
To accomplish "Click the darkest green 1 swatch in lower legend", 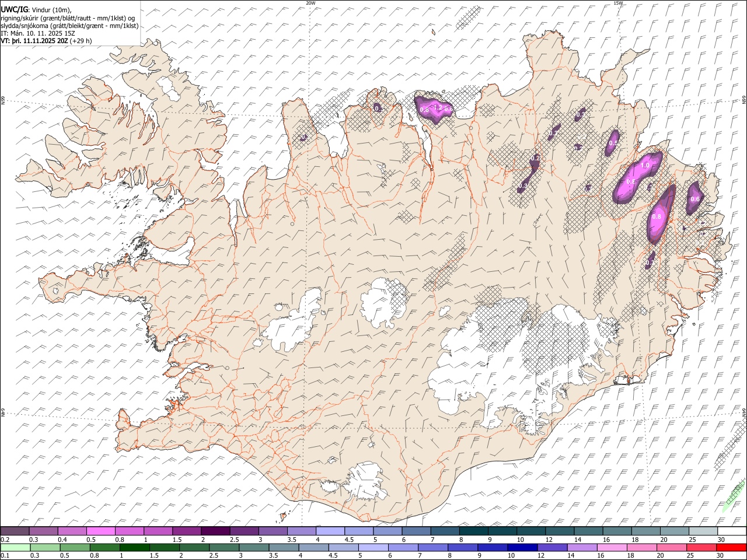I will (x=134, y=548).
